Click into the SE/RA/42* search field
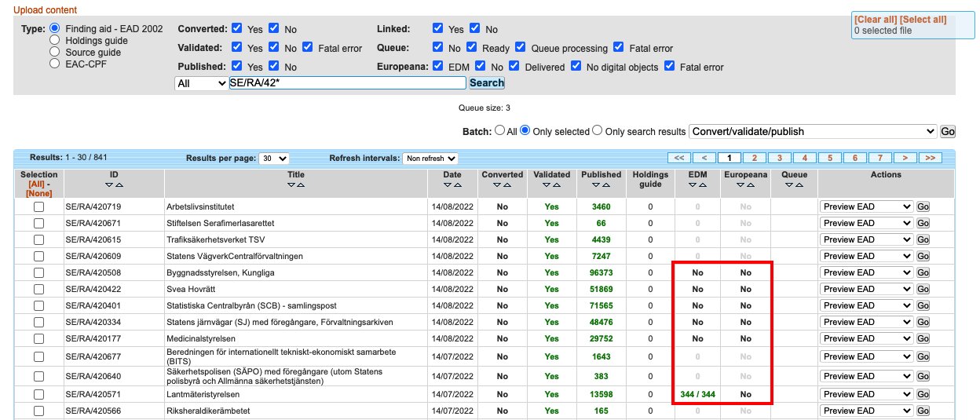Image resolution: width=980 pixels, height=420 pixels. (x=348, y=83)
